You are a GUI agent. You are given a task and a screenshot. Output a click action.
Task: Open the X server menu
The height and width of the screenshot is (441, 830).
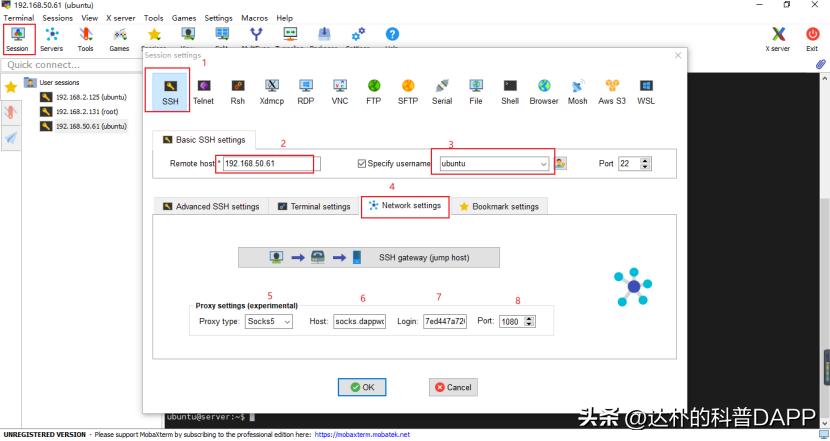[x=121, y=18]
